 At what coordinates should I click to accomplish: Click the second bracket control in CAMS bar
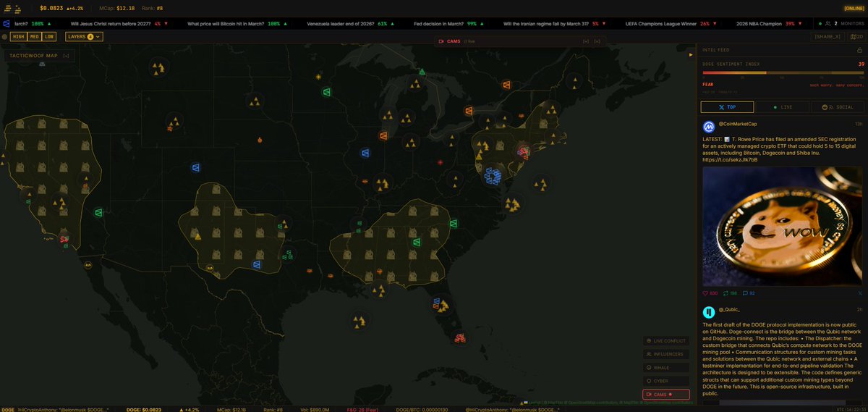[x=597, y=41]
